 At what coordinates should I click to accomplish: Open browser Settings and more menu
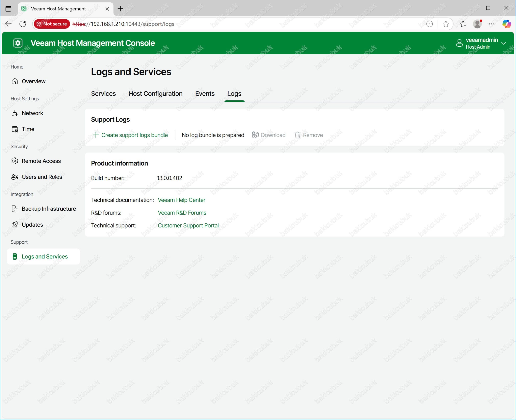click(x=492, y=24)
